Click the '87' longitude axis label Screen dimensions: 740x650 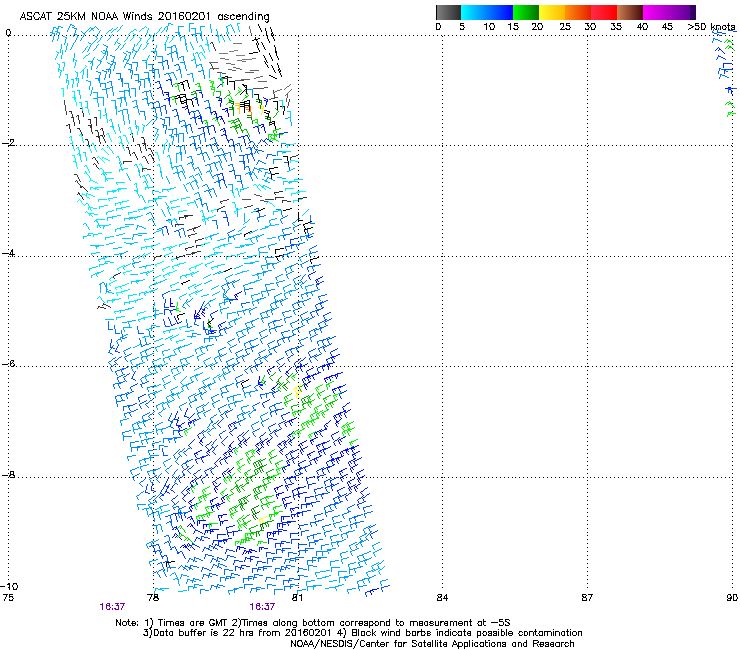pos(587,598)
